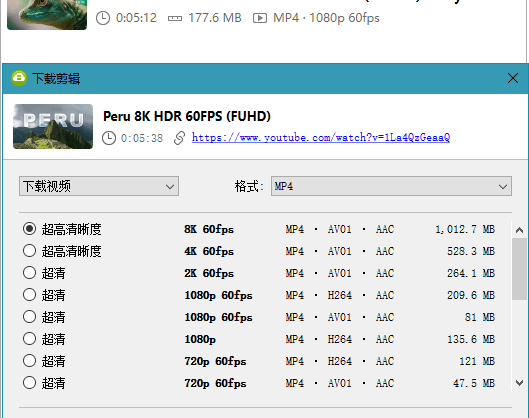Click the 0:05:38 duration text
Screen dimensions: 529x418
tap(142, 138)
